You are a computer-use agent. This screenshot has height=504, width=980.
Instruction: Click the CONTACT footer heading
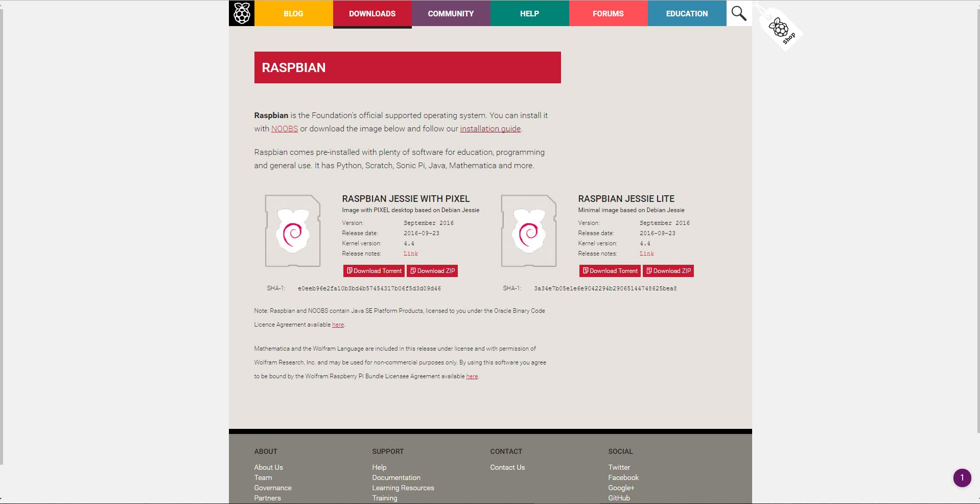(x=506, y=451)
